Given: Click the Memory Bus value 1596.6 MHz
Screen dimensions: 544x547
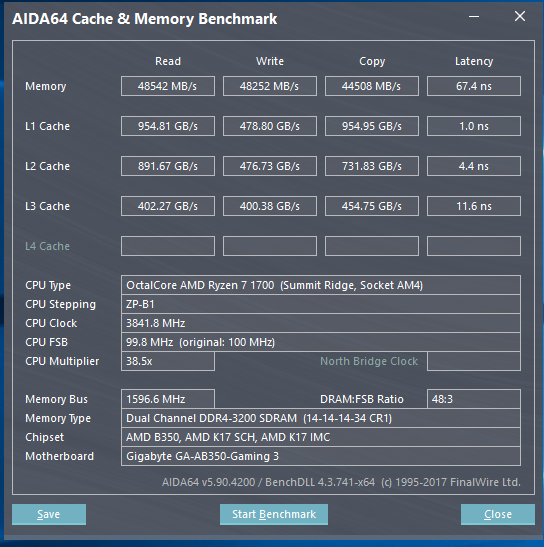Looking at the screenshot, I should 168,399.
